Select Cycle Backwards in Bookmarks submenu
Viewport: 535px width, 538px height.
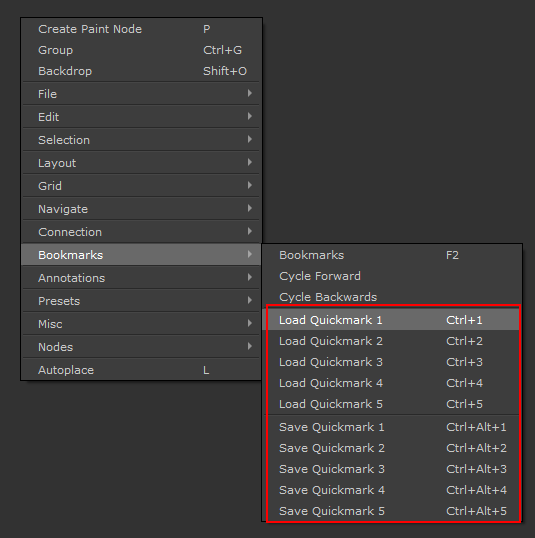pyautogui.click(x=392, y=297)
